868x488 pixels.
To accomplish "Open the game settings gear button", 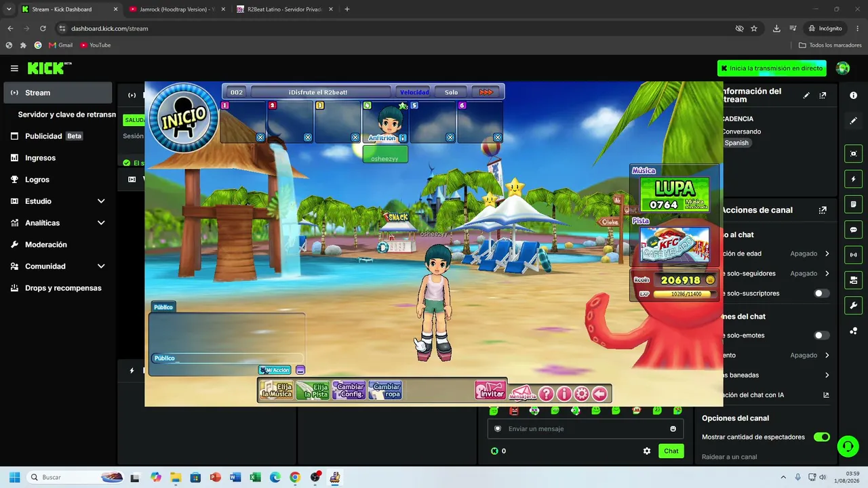I will point(581,394).
